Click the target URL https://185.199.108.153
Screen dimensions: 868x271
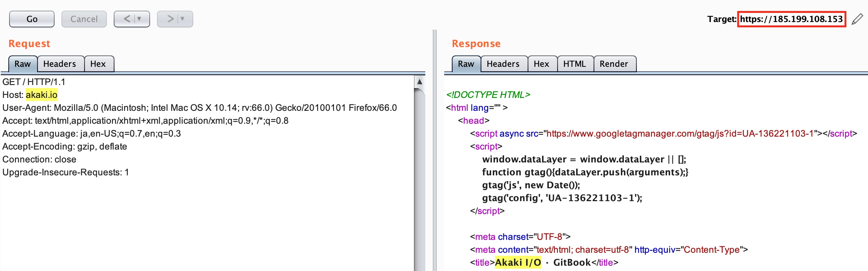[791, 19]
